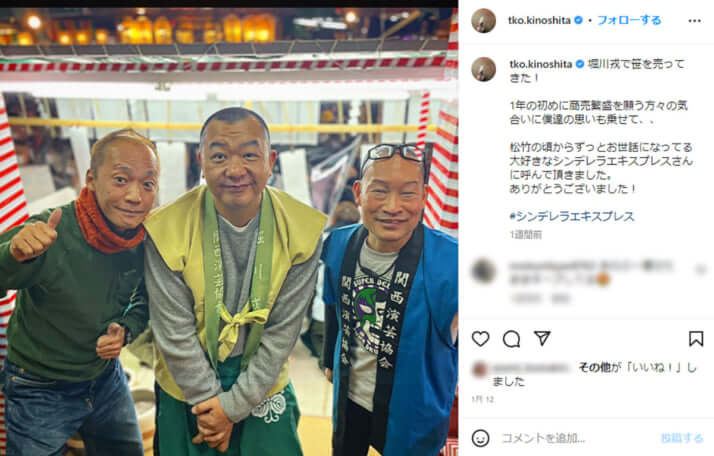Click the post photo of three men

click(x=229, y=232)
